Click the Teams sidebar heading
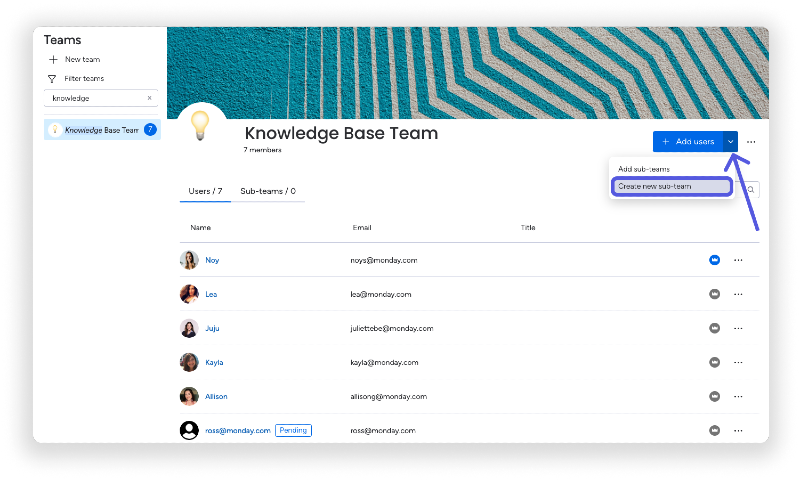Image resolution: width=800 pixels, height=480 pixels. 62,40
